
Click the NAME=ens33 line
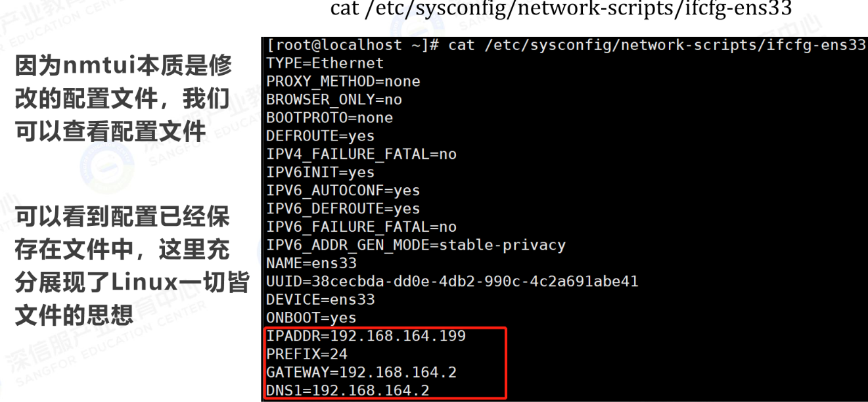click(x=311, y=263)
